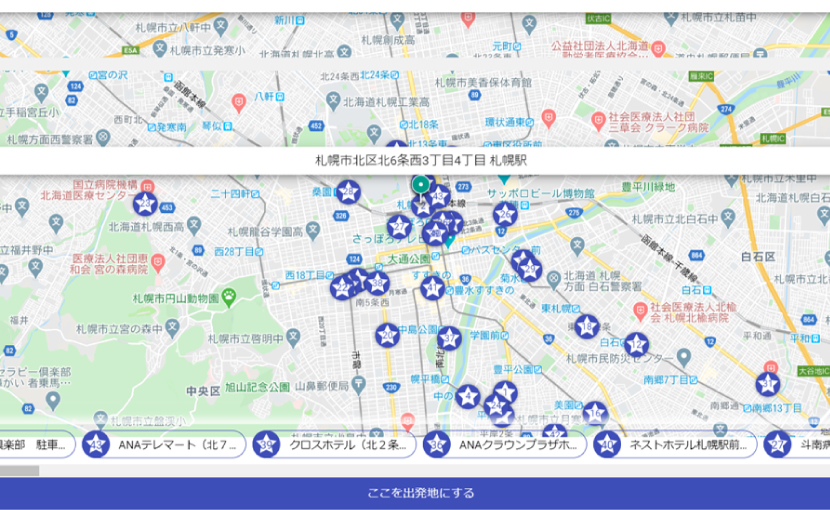The width and height of the screenshot is (830, 510).
Task: Select the ANAテレマート chip in the list
Action: tap(164, 444)
